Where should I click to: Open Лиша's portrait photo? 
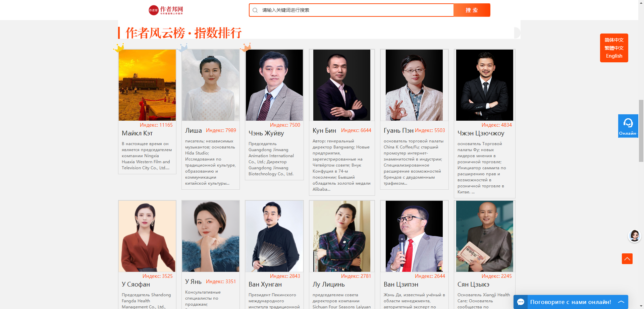[x=211, y=85]
